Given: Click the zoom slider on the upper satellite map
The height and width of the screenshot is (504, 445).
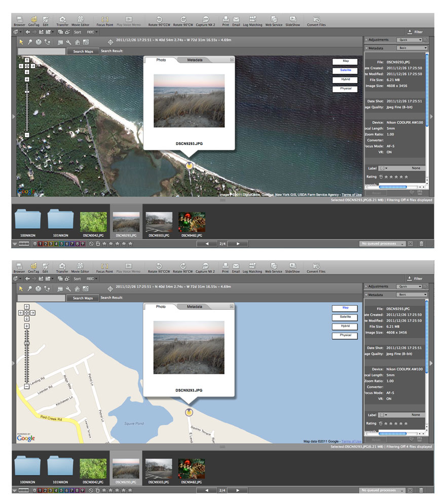Looking at the screenshot, I should point(27,92).
